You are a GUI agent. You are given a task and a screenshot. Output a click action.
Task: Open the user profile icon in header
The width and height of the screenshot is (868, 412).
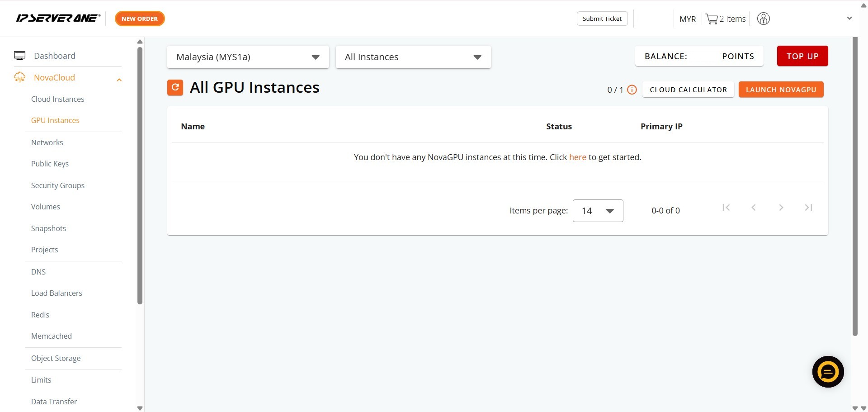point(763,19)
